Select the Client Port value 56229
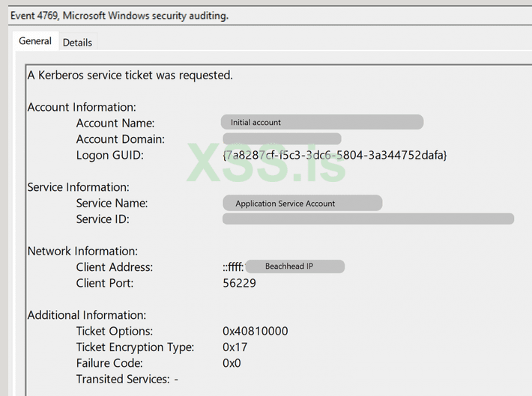This screenshot has height=396, width=532. 239,283
